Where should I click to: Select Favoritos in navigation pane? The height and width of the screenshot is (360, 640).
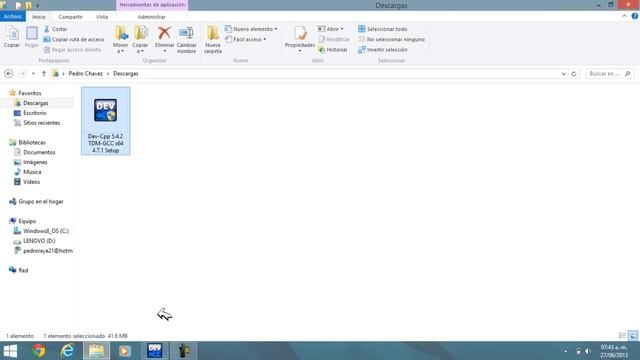[x=29, y=93]
